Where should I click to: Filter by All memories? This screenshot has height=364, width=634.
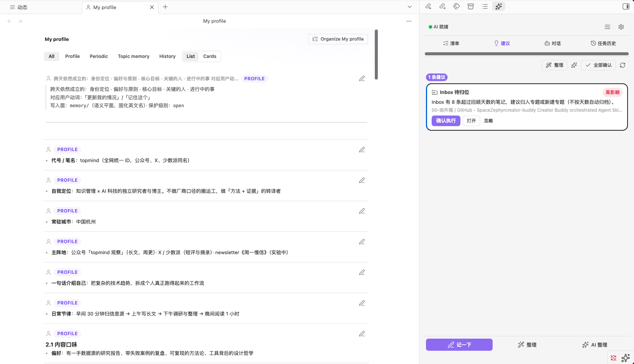point(52,56)
